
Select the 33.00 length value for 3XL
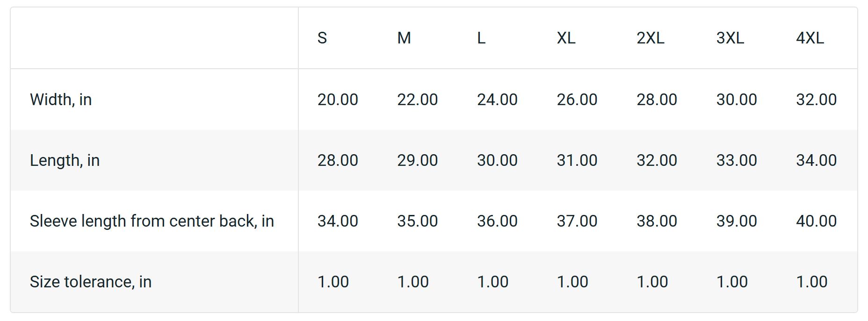[x=736, y=160]
